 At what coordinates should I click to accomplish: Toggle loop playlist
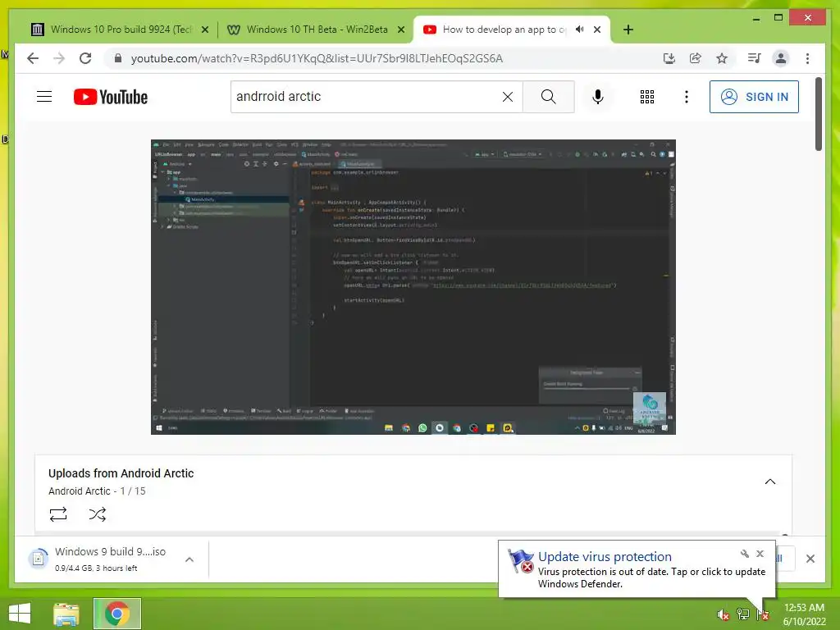[x=58, y=514]
